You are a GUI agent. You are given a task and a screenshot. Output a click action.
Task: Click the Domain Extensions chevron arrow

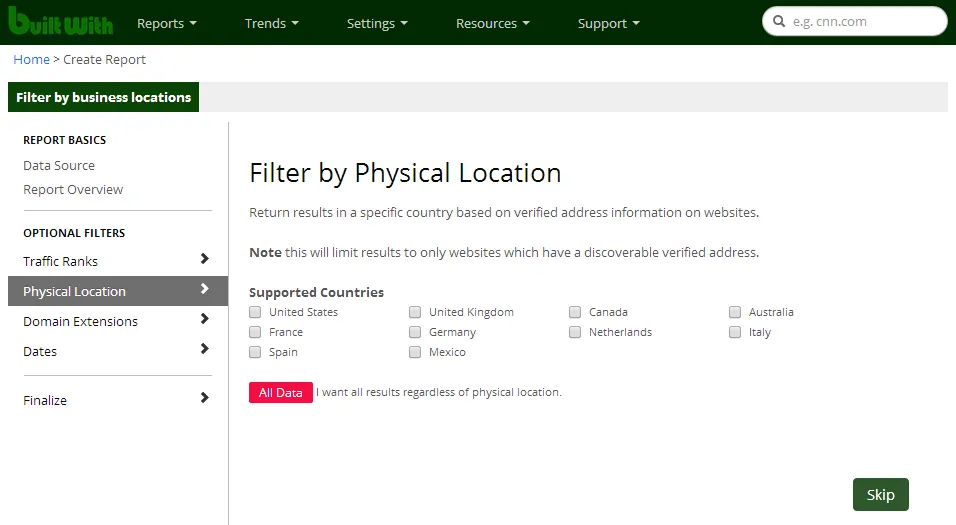coord(204,319)
